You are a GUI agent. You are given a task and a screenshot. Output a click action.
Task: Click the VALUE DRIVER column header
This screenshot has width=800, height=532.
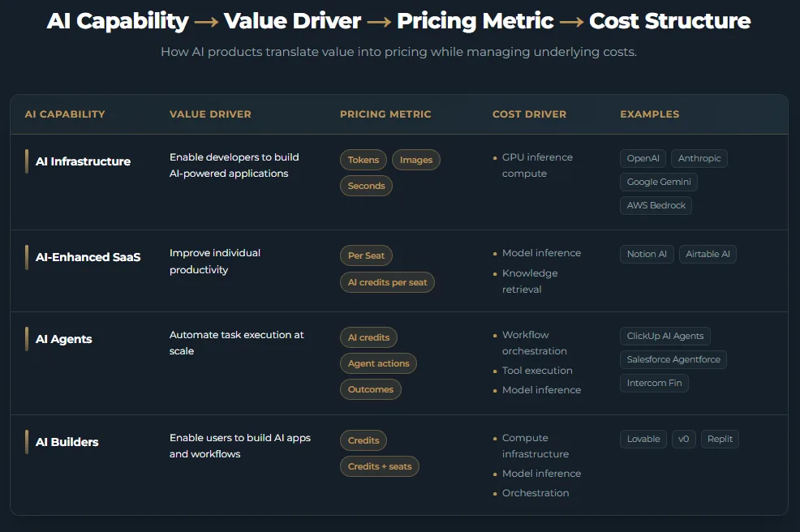click(x=210, y=114)
